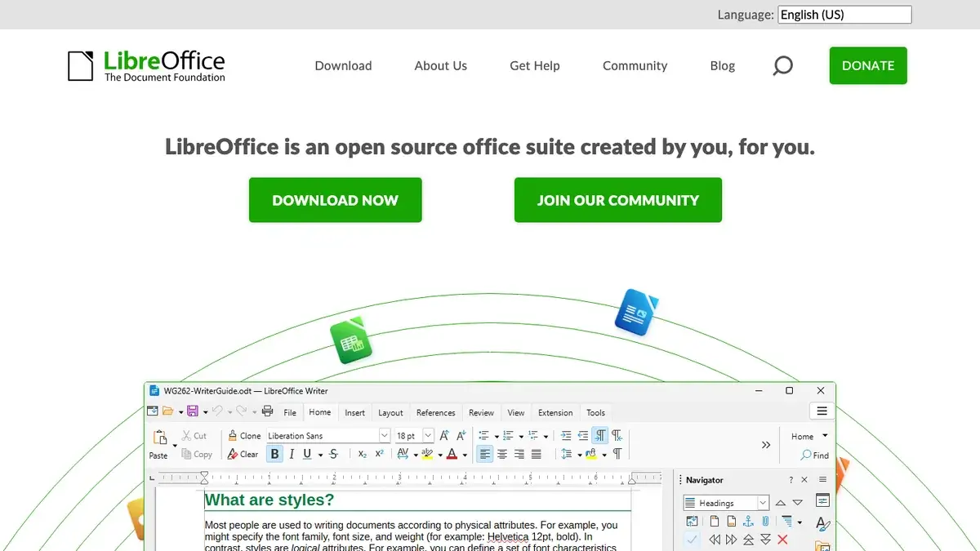980x551 pixels.
Task: Toggle Navigator Content Navigation View icon
Action: click(x=692, y=521)
